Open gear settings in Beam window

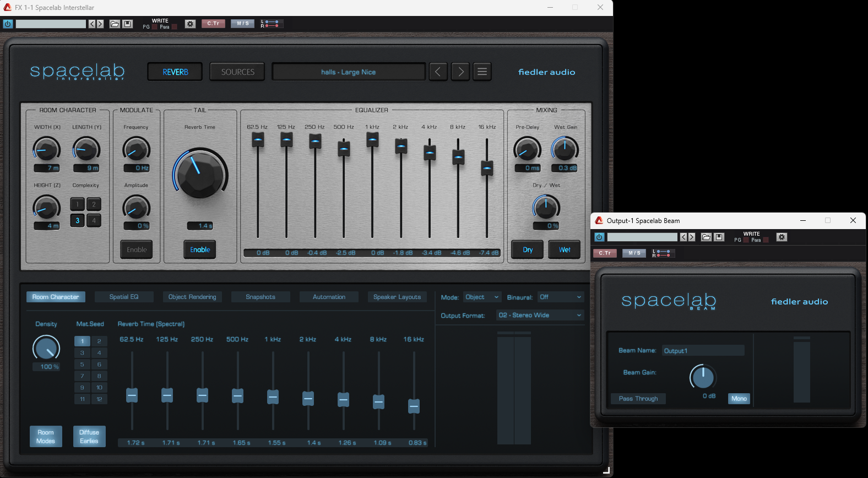(x=782, y=237)
